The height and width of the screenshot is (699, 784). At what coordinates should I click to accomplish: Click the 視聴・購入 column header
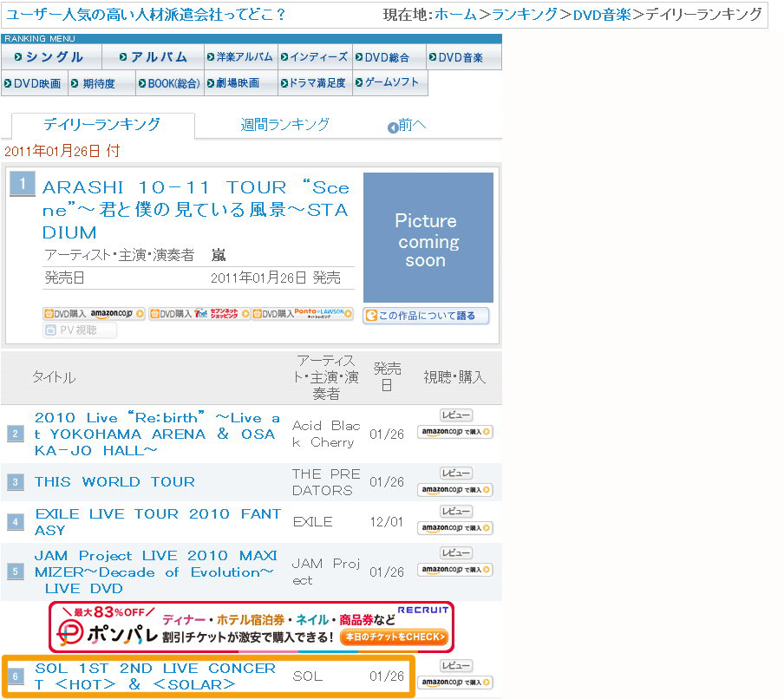point(454,377)
